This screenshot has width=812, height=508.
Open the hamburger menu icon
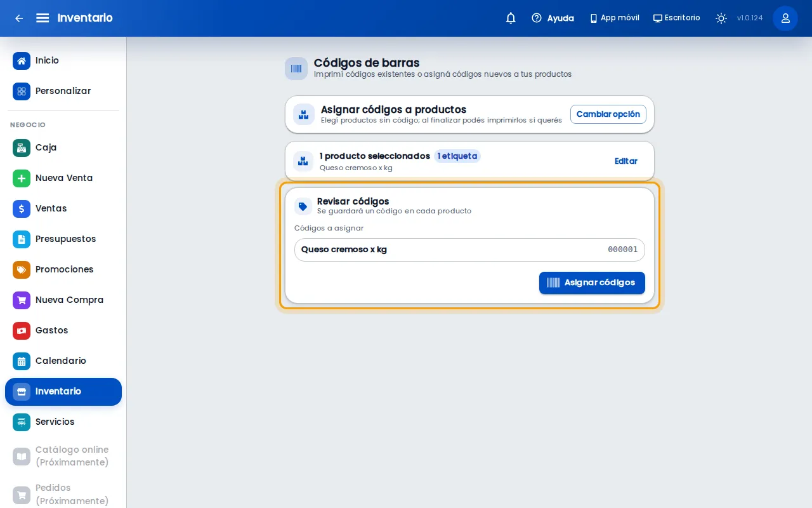(x=43, y=18)
